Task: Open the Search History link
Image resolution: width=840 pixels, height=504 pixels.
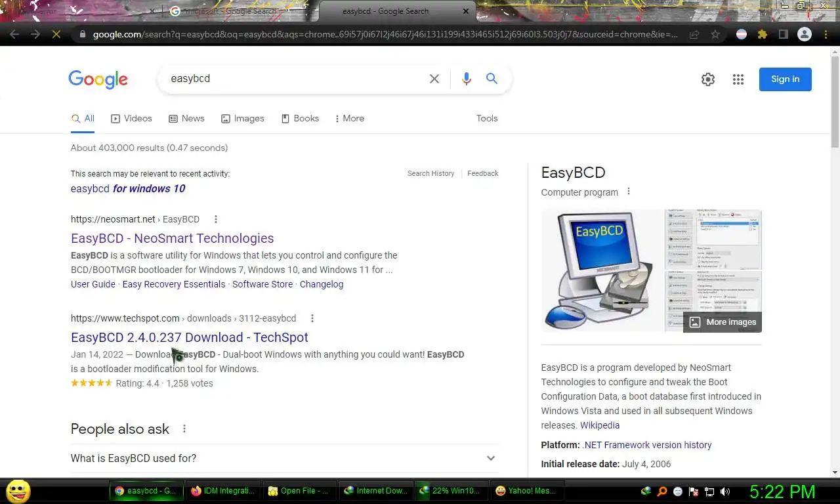Action: [x=430, y=173]
